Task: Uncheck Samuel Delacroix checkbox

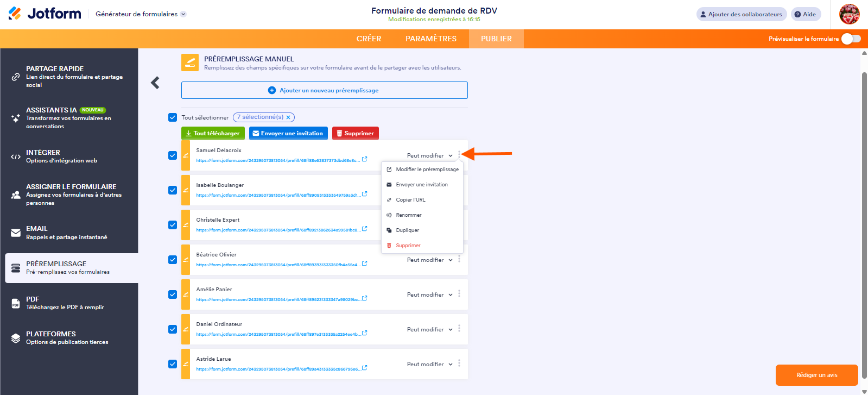Action: (173, 155)
